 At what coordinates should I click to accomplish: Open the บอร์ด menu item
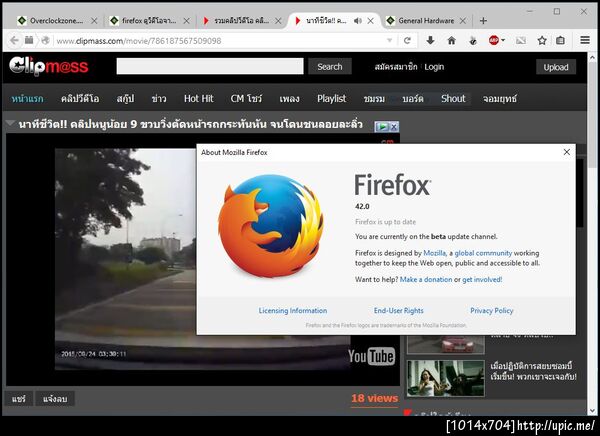413,99
